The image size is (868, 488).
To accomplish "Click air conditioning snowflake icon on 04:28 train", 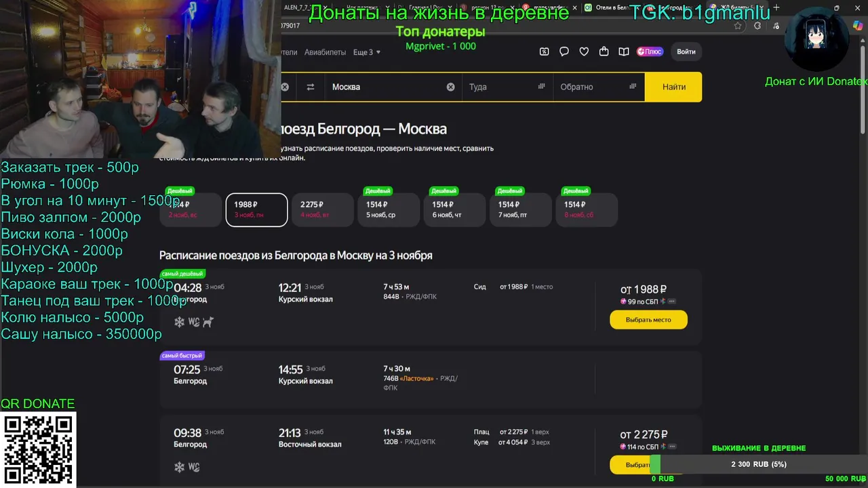I will (x=179, y=322).
